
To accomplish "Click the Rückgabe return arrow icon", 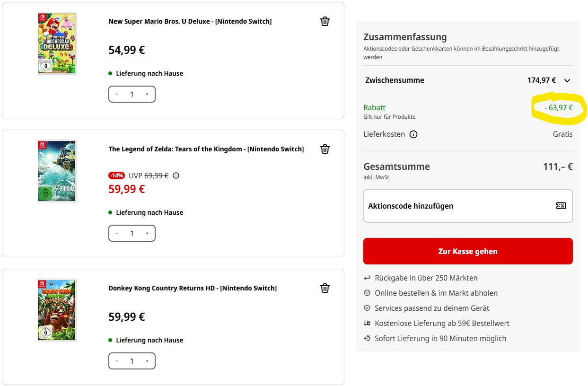I will click(367, 278).
